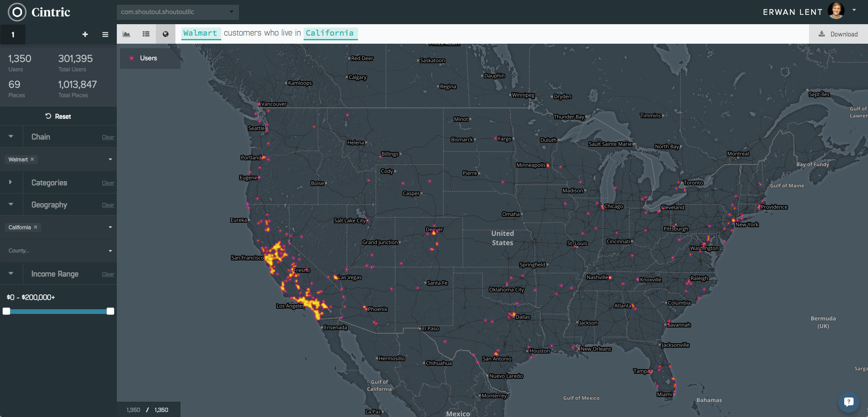Click the Download button
The height and width of the screenshot is (417, 868).
[x=838, y=34]
